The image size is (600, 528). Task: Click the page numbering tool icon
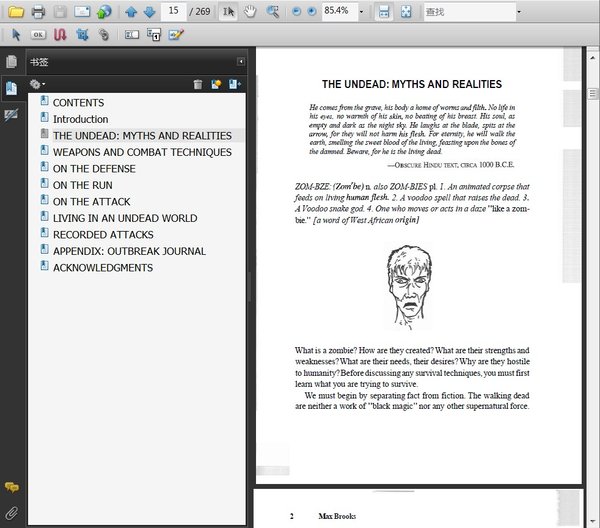(x=154, y=34)
